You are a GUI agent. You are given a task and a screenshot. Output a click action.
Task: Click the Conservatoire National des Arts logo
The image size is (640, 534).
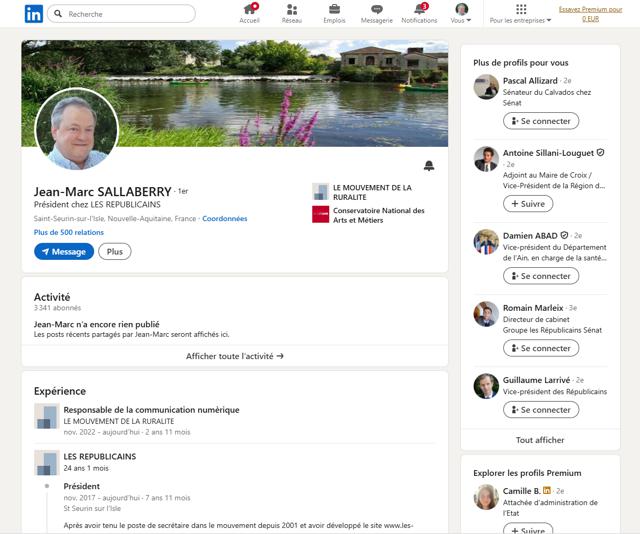point(320,214)
